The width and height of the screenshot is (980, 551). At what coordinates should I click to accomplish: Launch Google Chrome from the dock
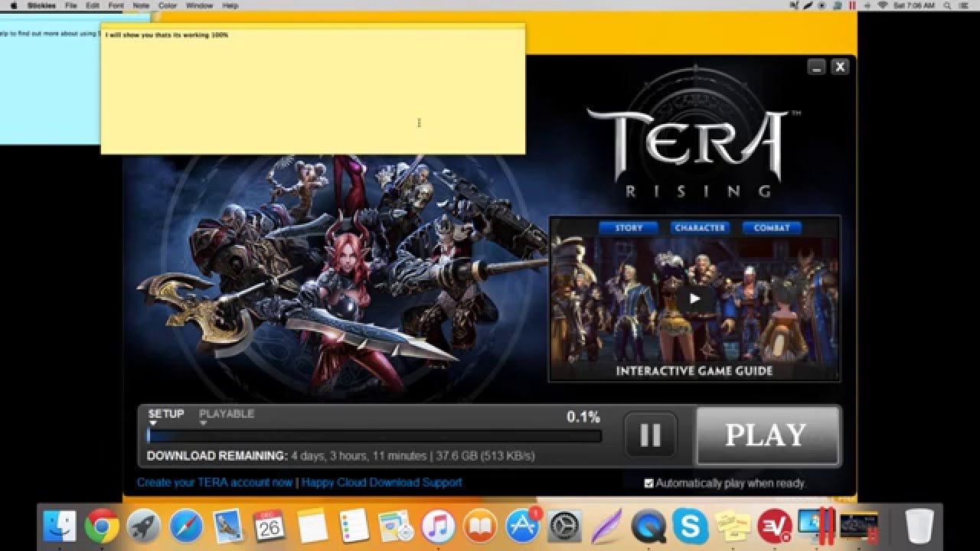(102, 526)
